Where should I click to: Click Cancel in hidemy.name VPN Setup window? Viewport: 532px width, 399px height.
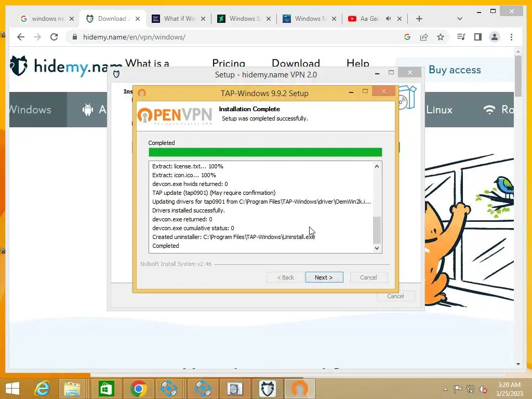tap(395, 296)
